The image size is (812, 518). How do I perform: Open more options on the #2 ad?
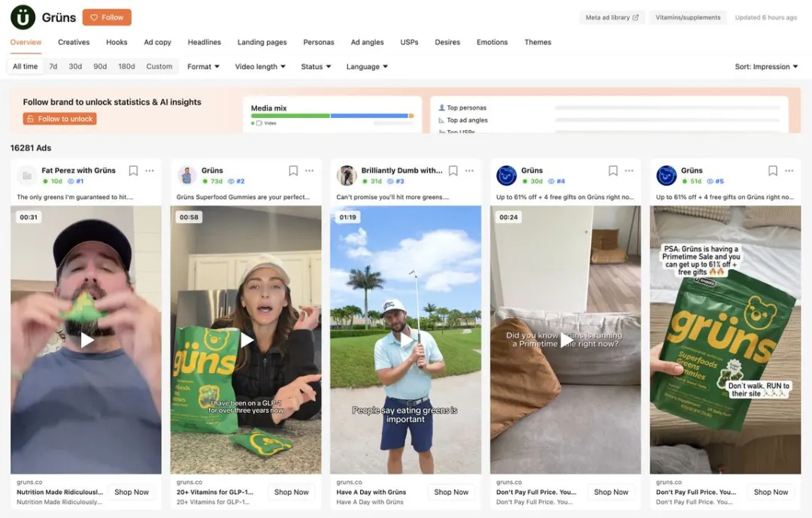(x=310, y=171)
